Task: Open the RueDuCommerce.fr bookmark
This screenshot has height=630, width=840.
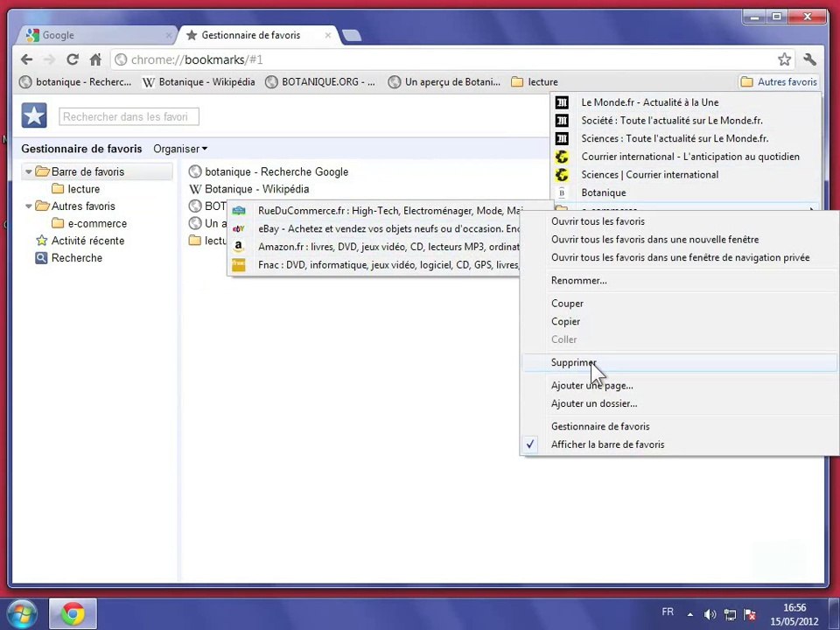Action: point(375,211)
